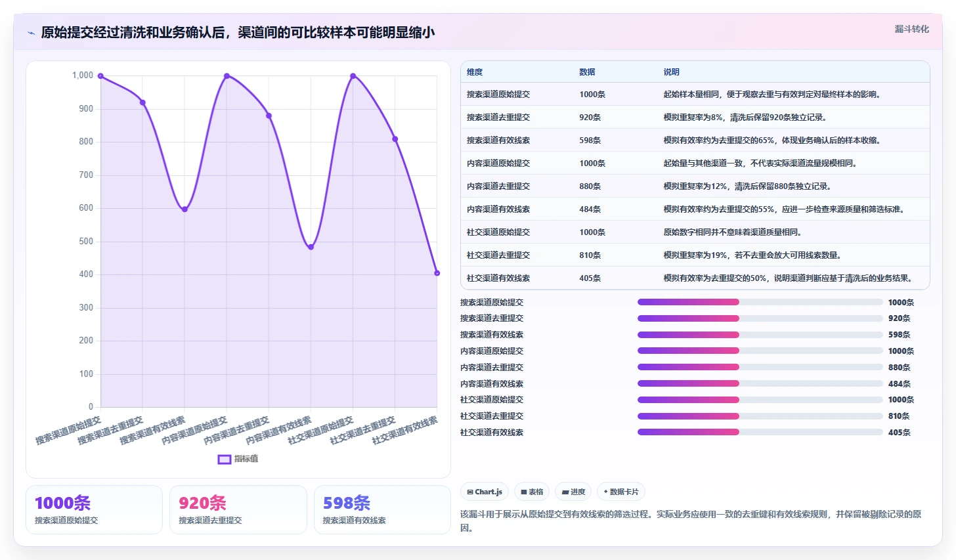Click the description 模拟重复率为8%，清洗后保留920条独立记录
The image size is (956, 560).
click(745, 118)
